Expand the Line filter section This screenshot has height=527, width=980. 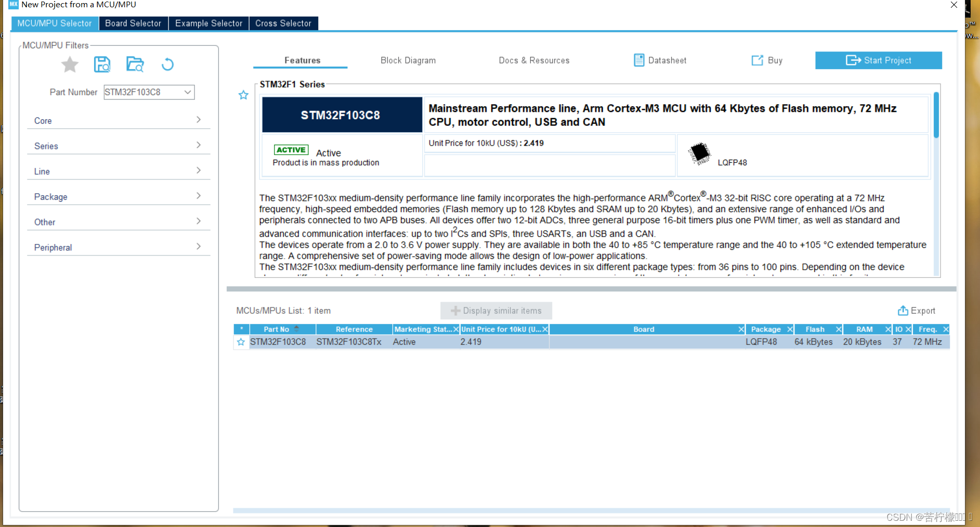coord(119,171)
